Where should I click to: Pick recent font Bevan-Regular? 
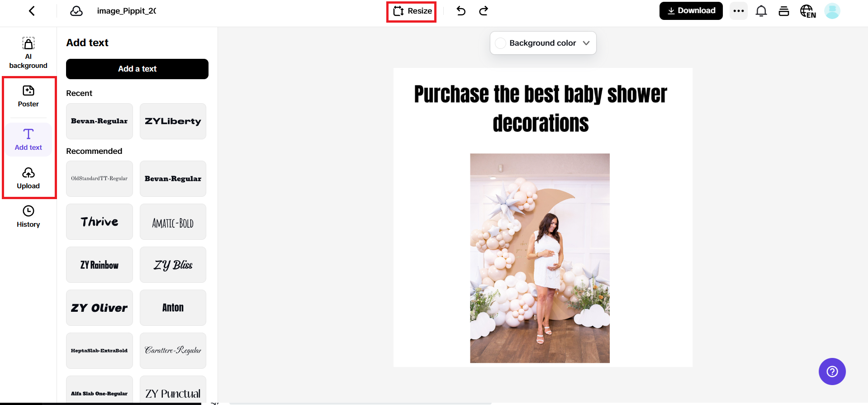(x=100, y=121)
